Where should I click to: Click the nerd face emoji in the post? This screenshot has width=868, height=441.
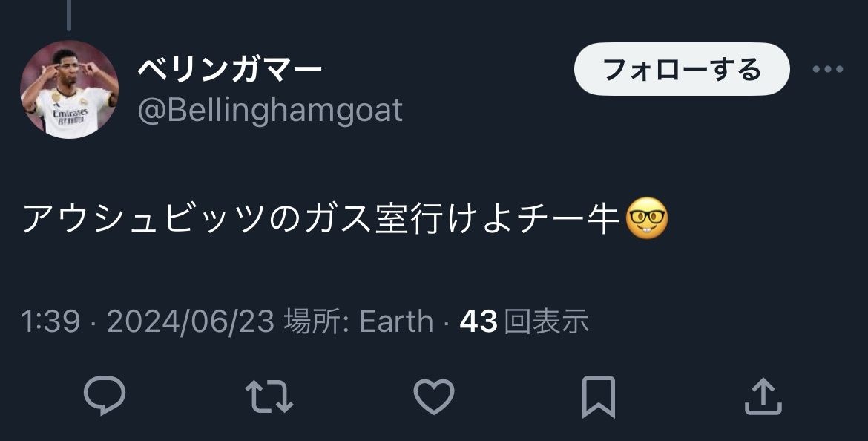click(647, 218)
